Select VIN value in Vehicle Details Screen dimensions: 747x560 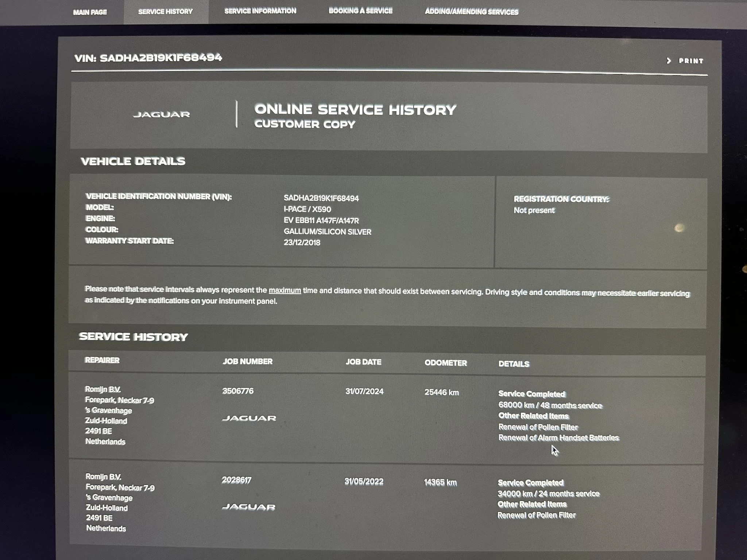coord(321,198)
